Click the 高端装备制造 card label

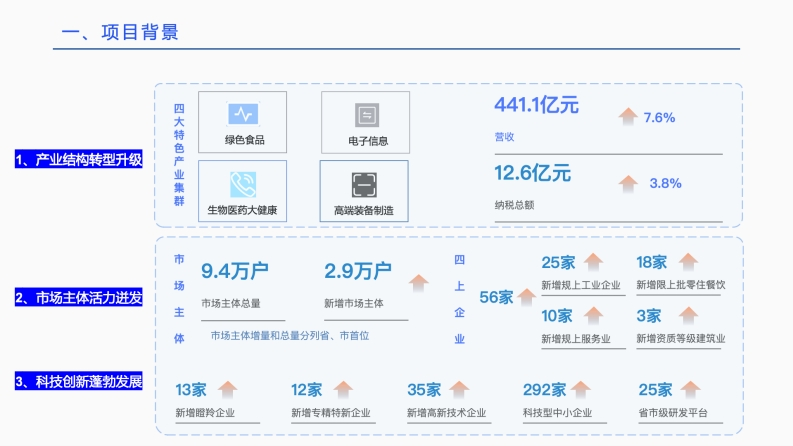point(364,210)
